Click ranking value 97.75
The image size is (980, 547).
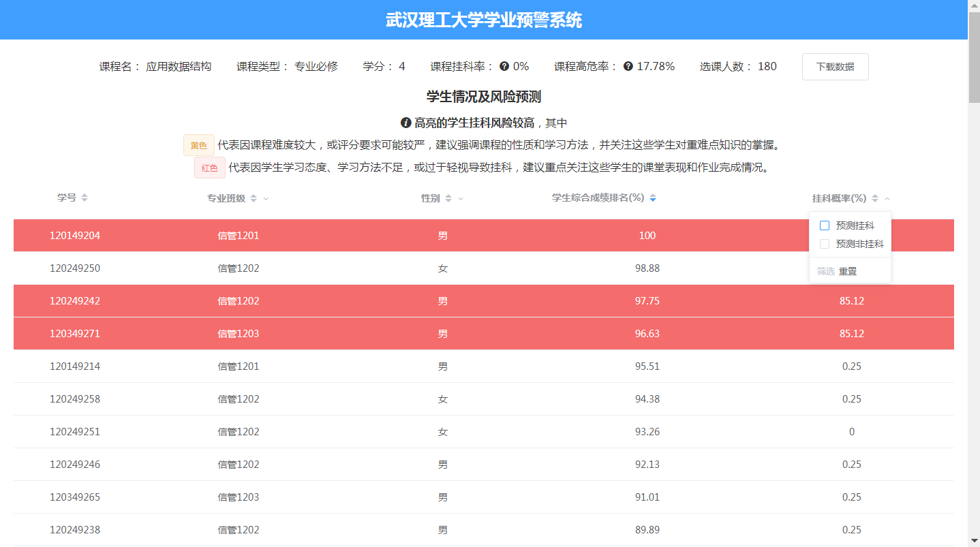tap(647, 301)
